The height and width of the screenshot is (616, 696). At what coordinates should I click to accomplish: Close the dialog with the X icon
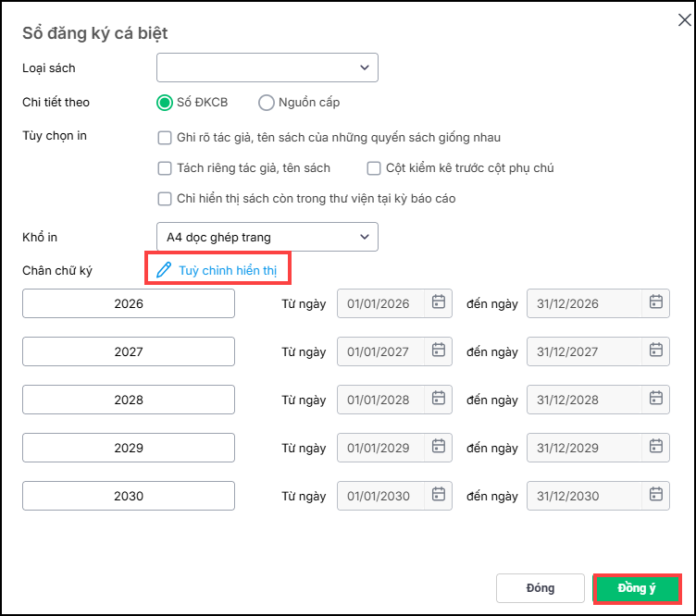point(684,20)
